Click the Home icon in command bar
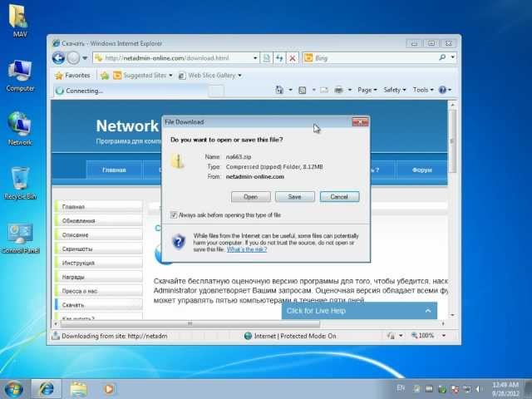Image resolution: width=532 pixels, height=399 pixels. click(279, 90)
